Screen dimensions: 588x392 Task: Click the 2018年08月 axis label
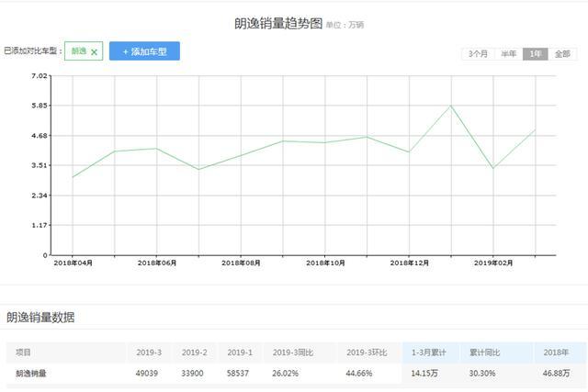click(x=241, y=263)
